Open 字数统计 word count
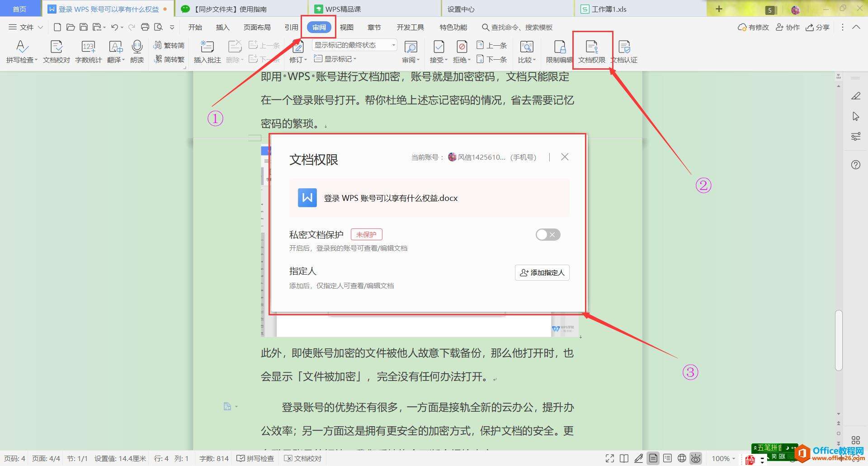The width and height of the screenshot is (868, 466). [88, 52]
